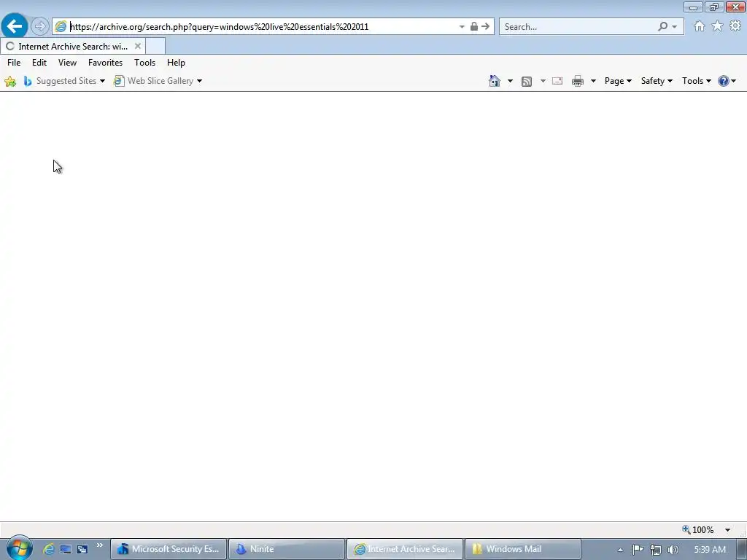Screen dimensions: 747x560
Task: Open zoom level dropdown arrow
Action: pyautogui.click(x=727, y=529)
